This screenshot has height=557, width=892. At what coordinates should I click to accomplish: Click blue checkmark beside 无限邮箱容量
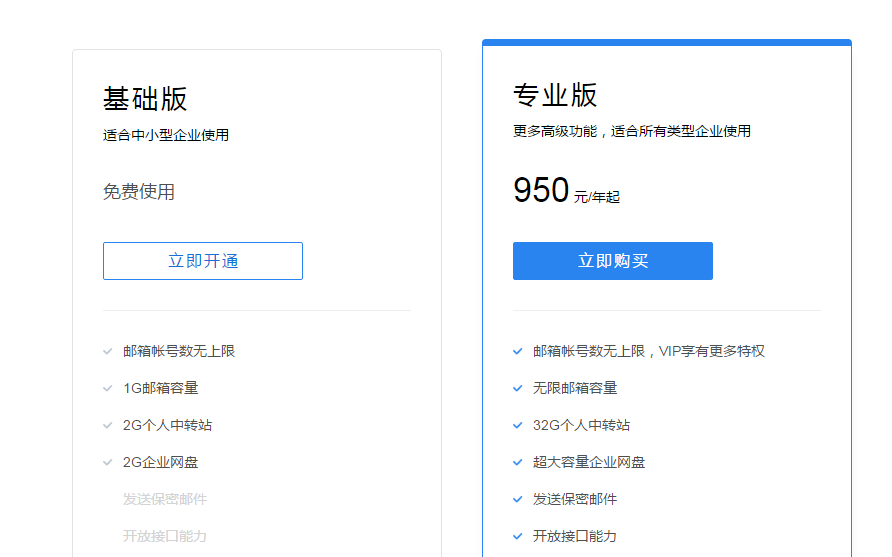tap(518, 389)
